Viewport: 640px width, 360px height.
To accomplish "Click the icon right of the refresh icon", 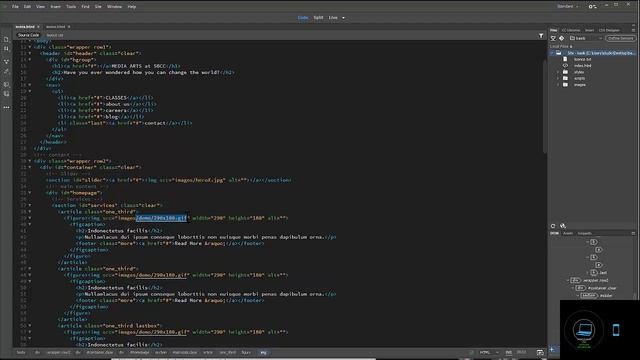I will pos(563,226).
